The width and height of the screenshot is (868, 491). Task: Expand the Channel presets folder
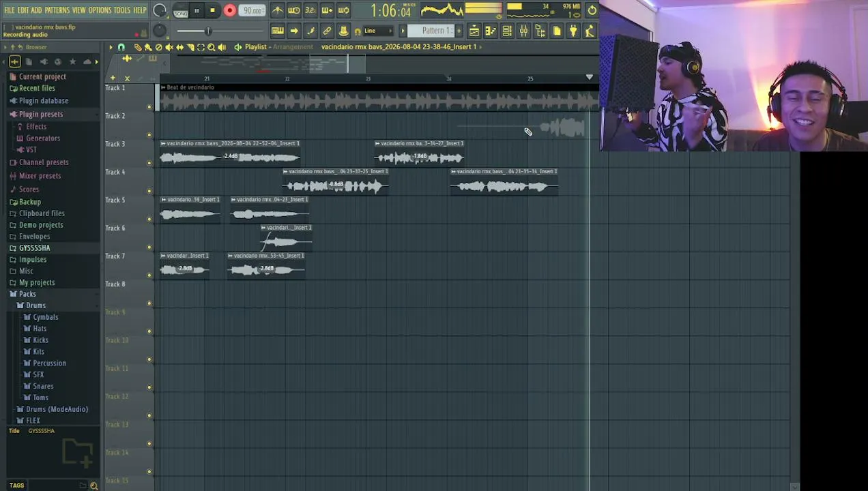(x=44, y=162)
